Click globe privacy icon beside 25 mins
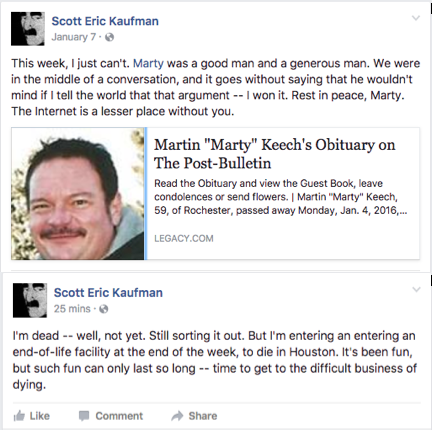Image resolution: width=432 pixels, height=430 pixels. [104, 309]
